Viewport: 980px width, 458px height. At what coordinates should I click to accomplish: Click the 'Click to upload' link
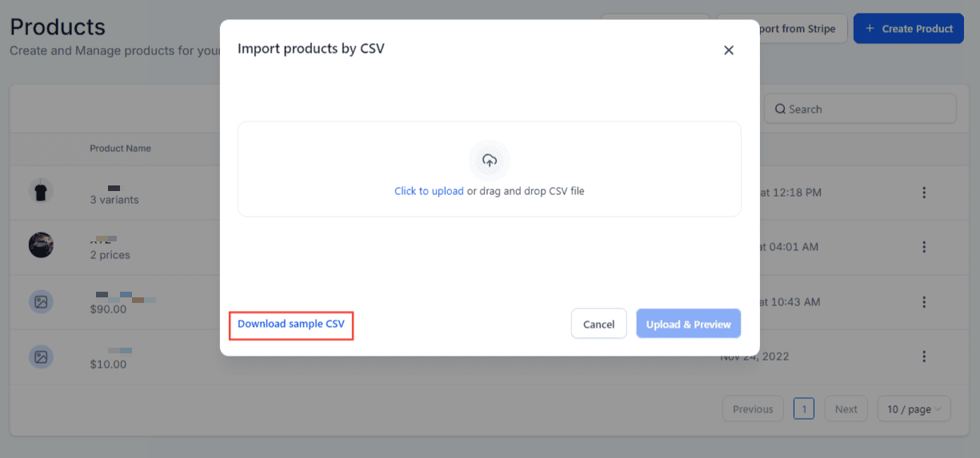tap(429, 191)
